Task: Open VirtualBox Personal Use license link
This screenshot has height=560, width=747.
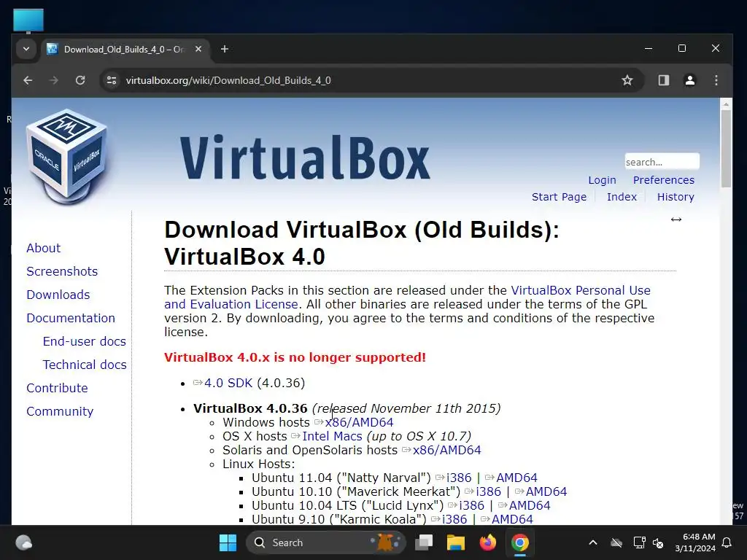Action: point(580,290)
